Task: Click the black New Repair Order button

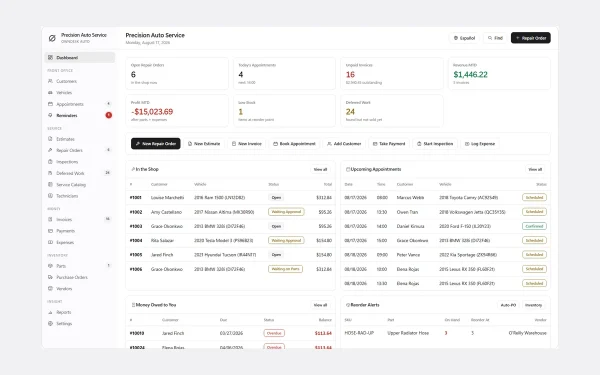Action: coord(156,143)
